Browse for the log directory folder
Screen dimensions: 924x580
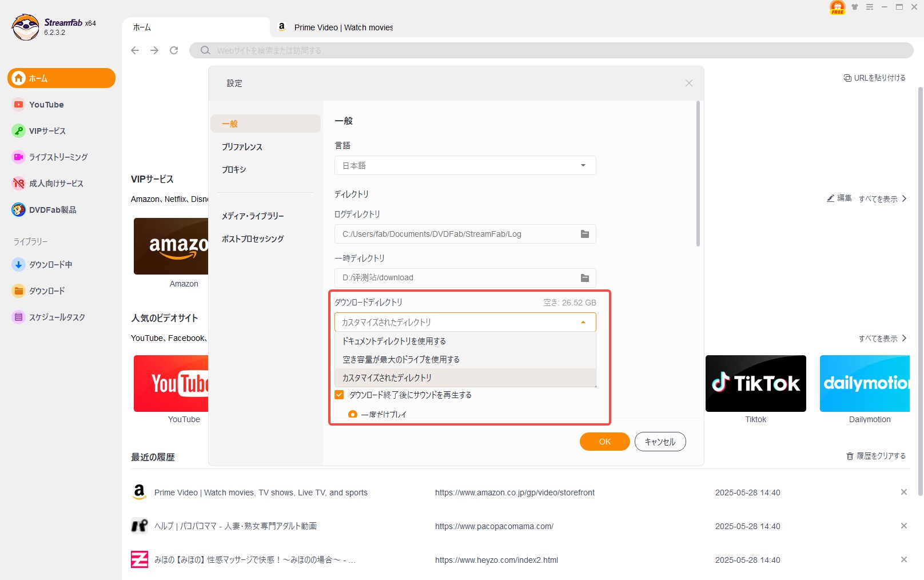585,234
